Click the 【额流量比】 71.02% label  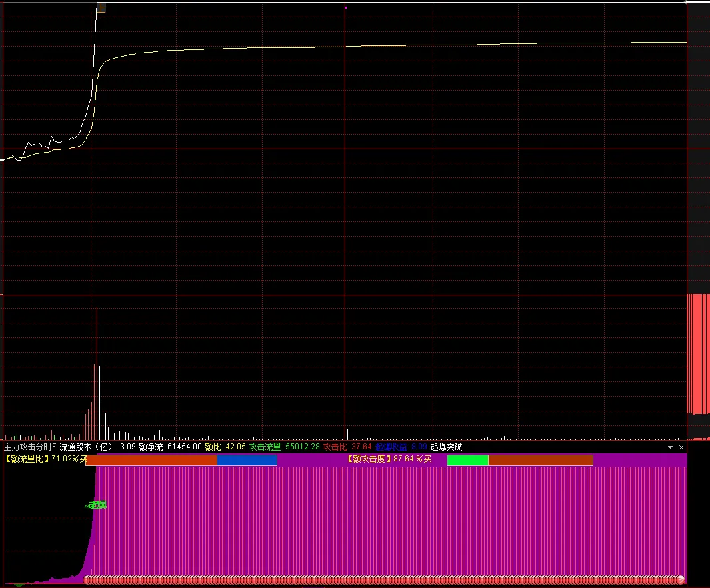coord(46,459)
